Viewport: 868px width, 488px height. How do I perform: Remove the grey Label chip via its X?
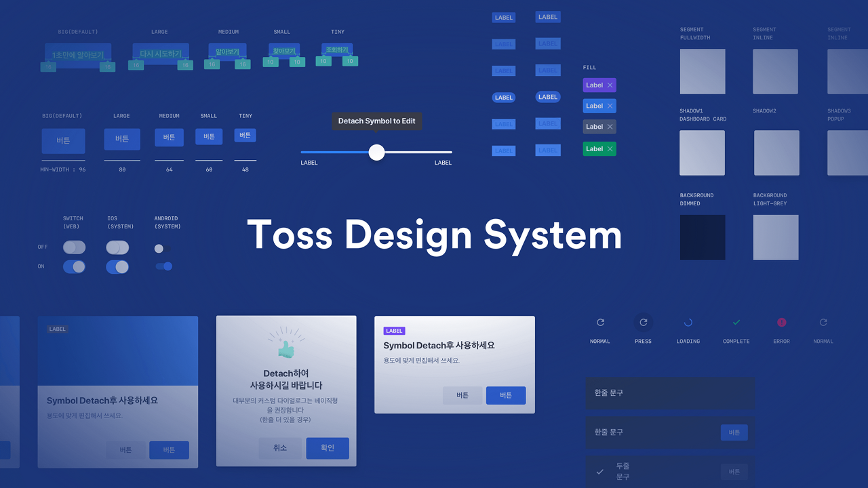tap(610, 127)
